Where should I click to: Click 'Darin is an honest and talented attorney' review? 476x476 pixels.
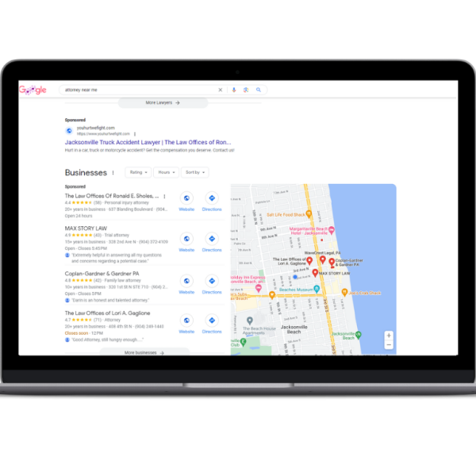point(110,300)
